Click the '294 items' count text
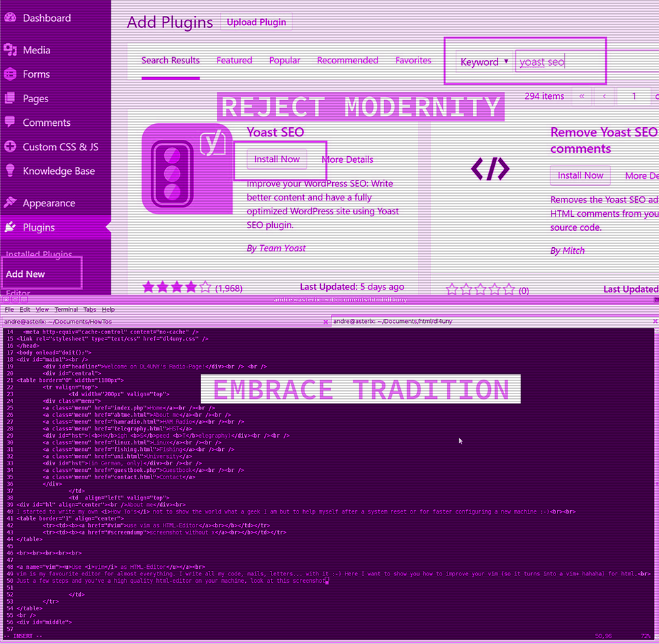Viewport: 659px width, 644px height. [544, 96]
